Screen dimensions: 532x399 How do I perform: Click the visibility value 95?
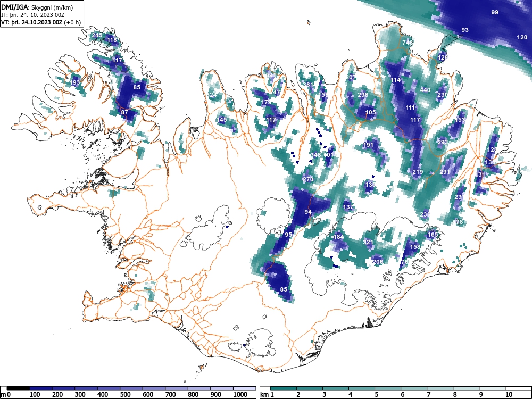pyautogui.click(x=288, y=235)
